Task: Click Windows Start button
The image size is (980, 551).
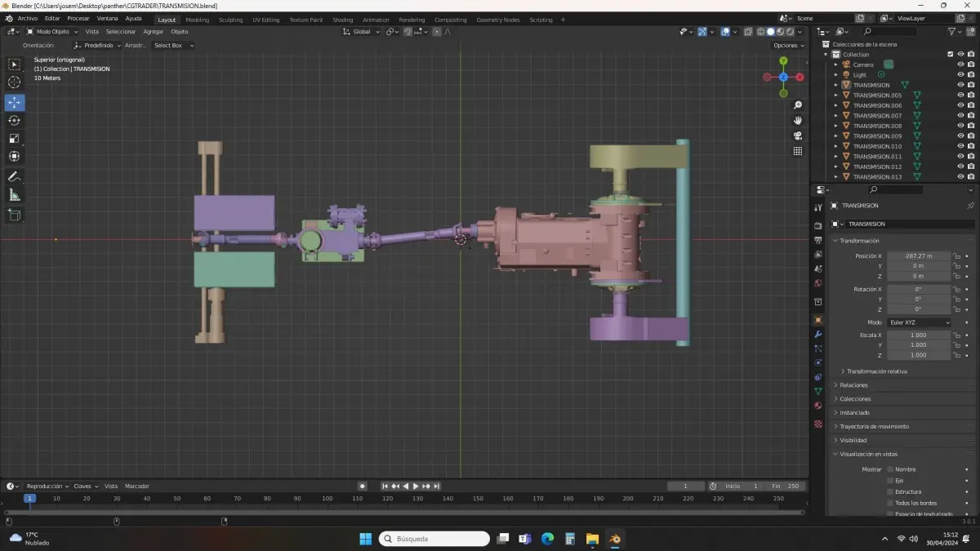Action: coord(365,539)
